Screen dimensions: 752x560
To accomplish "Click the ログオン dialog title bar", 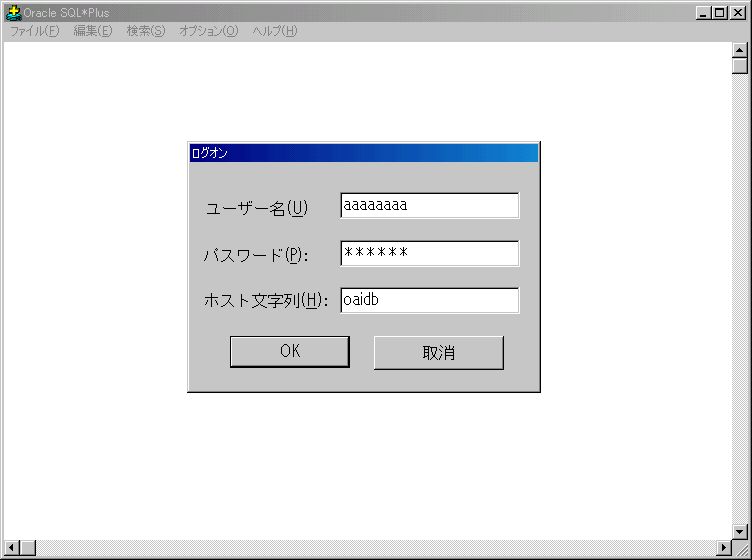I will [364, 153].
